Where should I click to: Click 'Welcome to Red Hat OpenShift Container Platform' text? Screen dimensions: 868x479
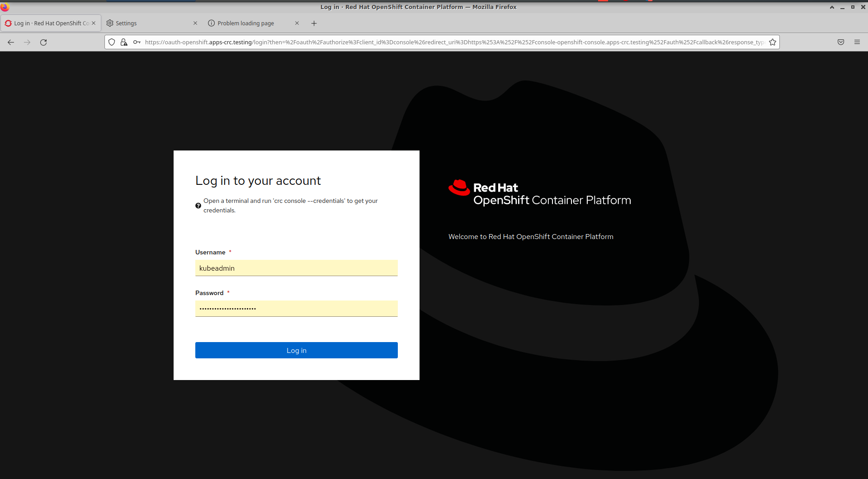coord(531,237)
